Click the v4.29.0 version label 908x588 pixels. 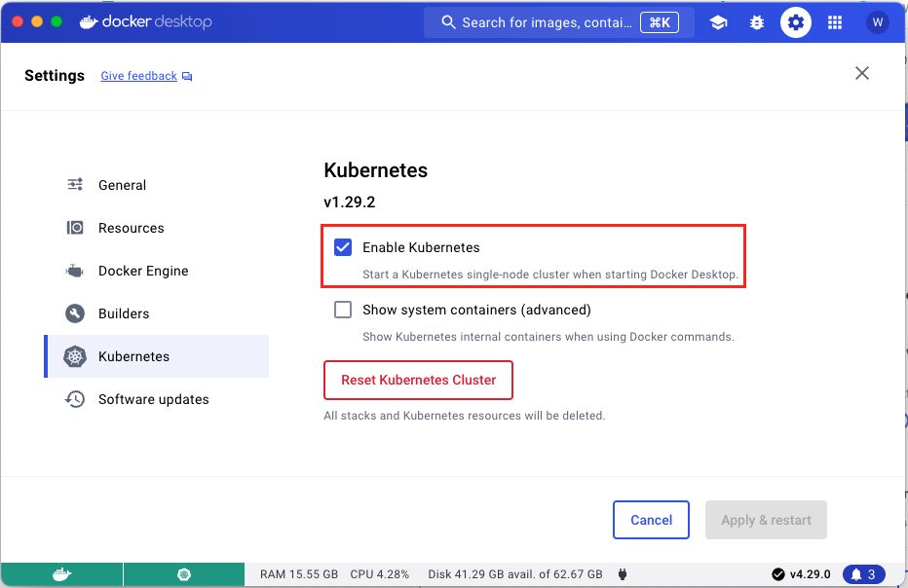810,574
